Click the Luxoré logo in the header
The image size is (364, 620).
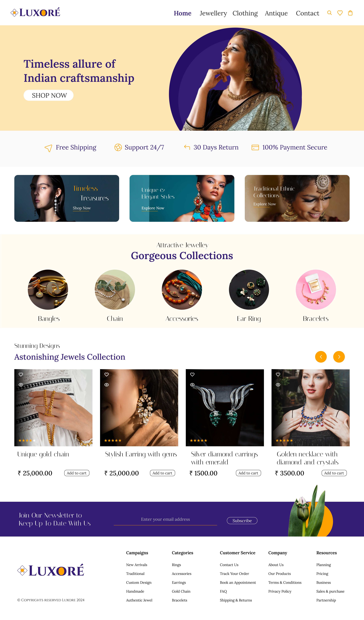point(35,13)
